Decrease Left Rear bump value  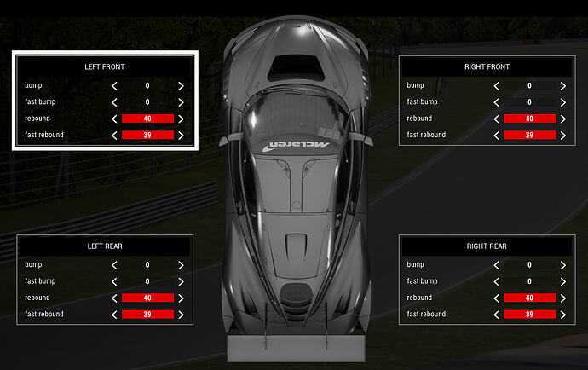114,265
